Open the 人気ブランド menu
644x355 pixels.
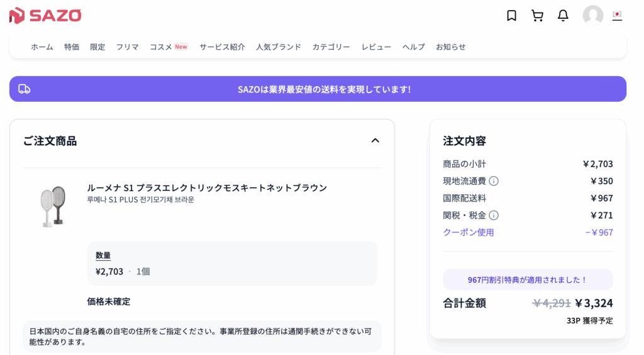[x=278, y=47]
